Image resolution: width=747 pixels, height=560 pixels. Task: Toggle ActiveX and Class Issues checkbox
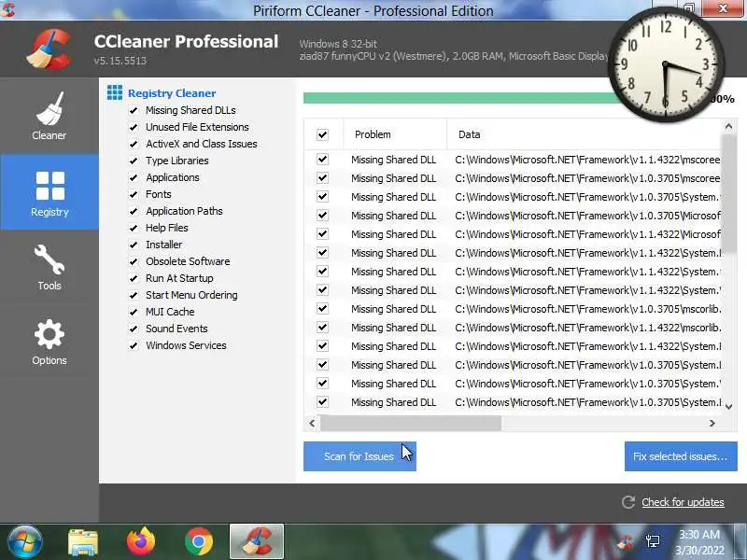(134, 144)
